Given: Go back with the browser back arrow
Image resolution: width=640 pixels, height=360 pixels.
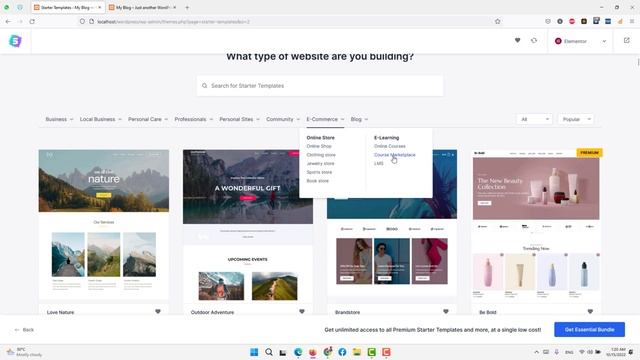Looking at the screenshot, I should click(x=8, y=21).
